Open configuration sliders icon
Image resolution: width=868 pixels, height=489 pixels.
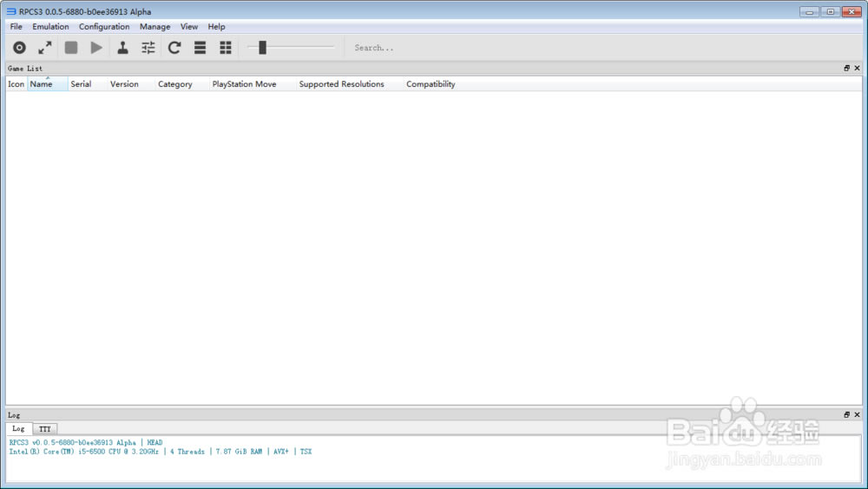(x=148, y=48)
